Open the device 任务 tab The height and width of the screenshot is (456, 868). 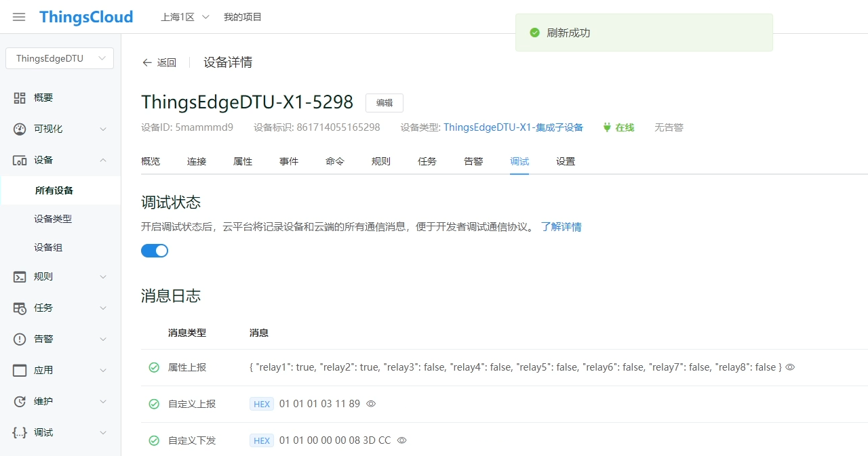[427, 161]
